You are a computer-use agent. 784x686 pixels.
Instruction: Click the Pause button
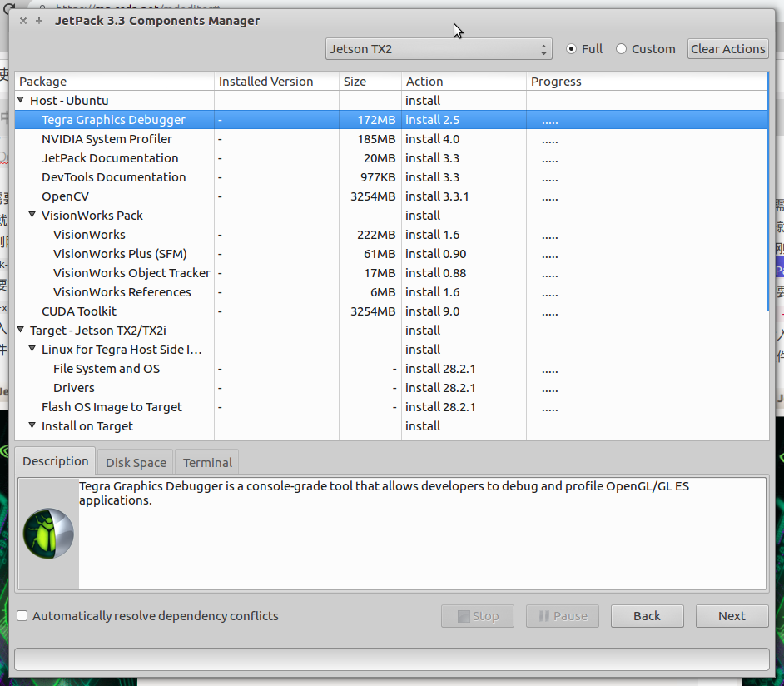point(563,616)
